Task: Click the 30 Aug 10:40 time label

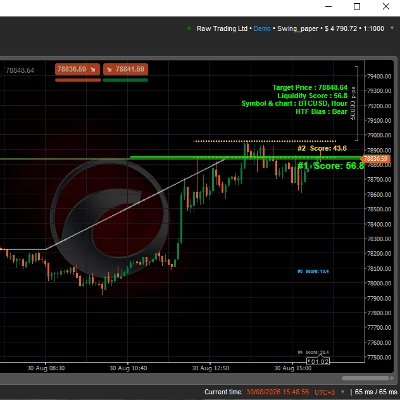Action: (x=128, y=368)
